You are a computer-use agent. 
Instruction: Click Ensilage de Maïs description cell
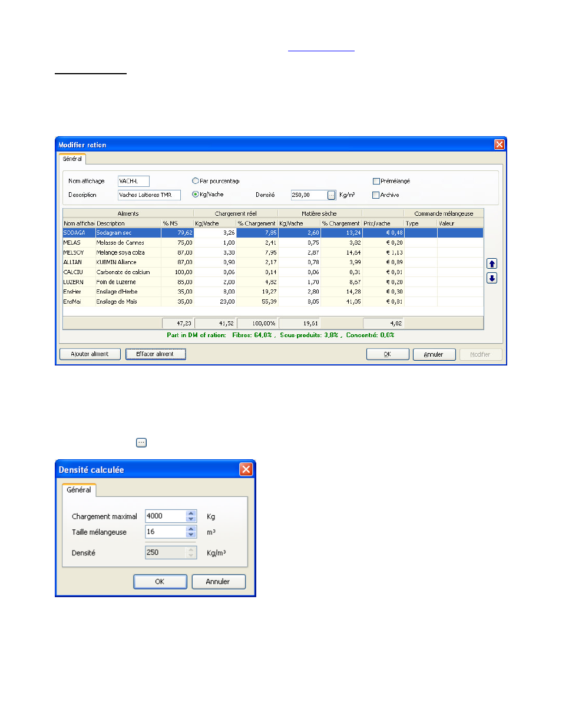(x=128, y=302)
